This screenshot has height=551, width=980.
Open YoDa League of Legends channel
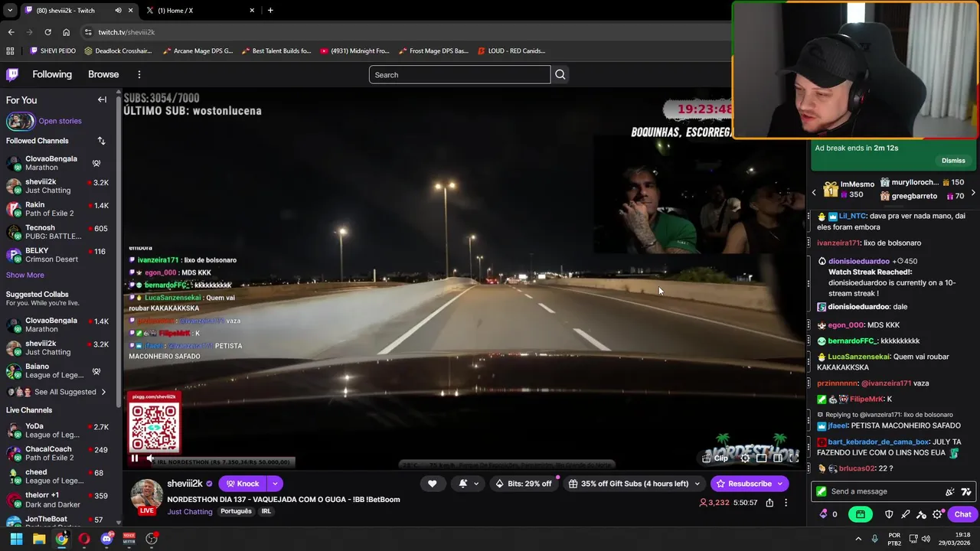tap(57, 430)
